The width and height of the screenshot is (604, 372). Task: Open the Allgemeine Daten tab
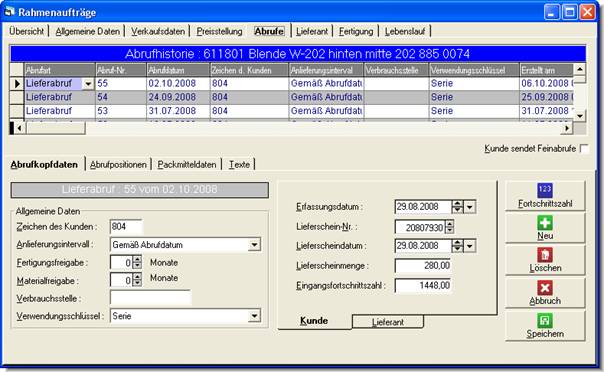(87, 31)
